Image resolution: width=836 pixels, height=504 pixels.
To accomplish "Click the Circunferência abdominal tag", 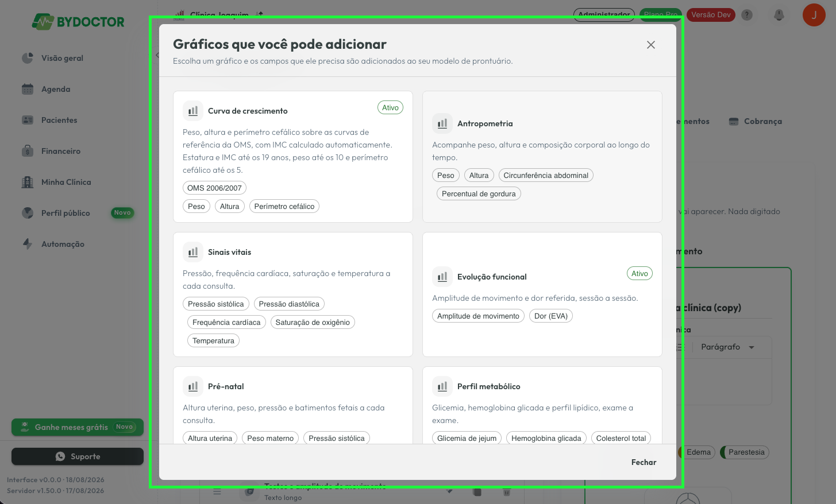I will point(546,175).
